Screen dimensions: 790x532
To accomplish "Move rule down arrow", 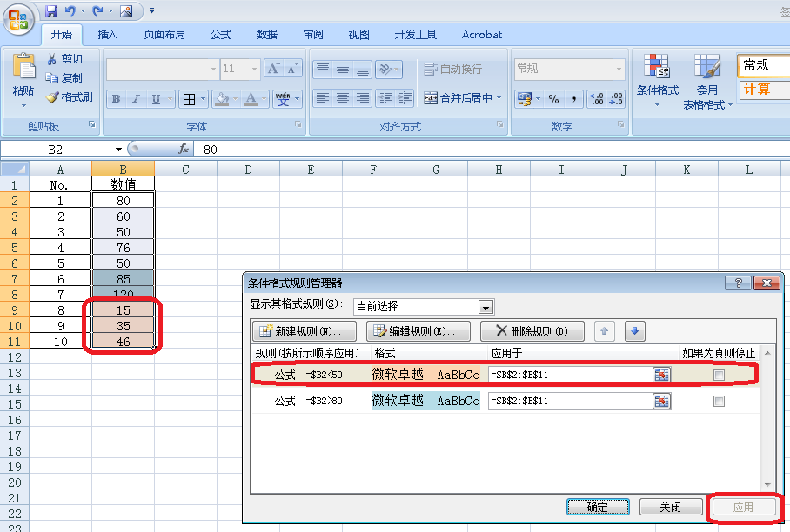I will (x=635, y=331).
